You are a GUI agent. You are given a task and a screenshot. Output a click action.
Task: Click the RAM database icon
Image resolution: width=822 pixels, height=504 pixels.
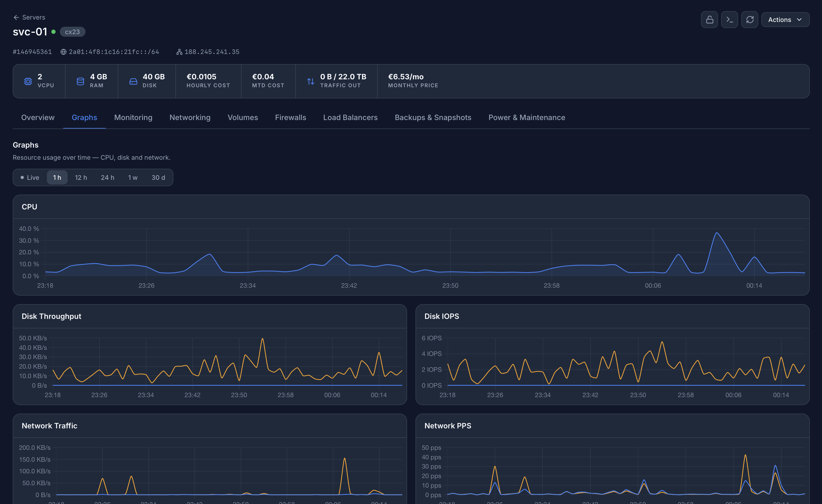[80, 81]
